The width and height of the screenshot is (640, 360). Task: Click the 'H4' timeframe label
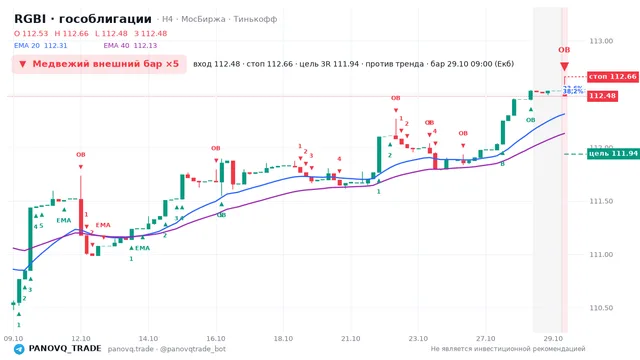coord(167,19)
